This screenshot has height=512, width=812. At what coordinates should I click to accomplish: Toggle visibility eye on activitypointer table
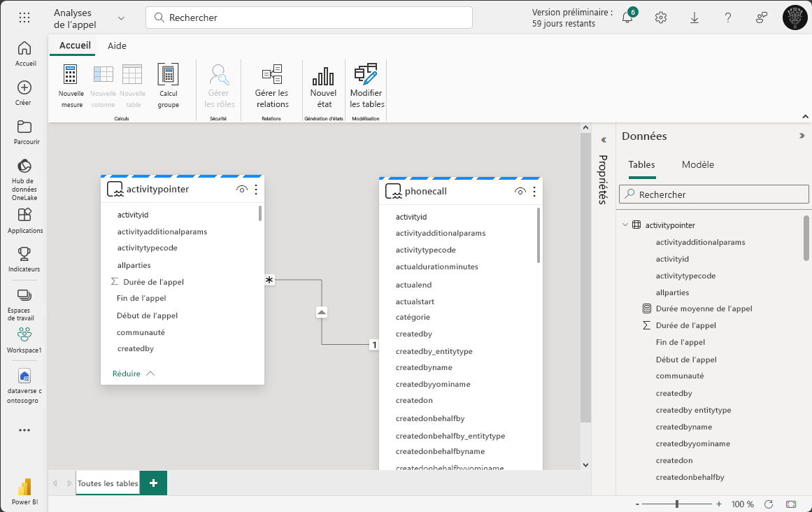pos(242,190)
